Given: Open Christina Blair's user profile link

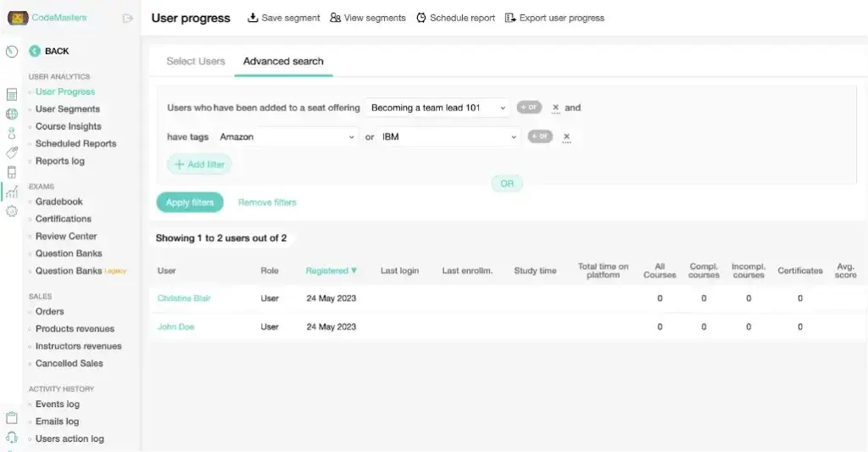Looking at the screenshot, I should pos(184,298).
